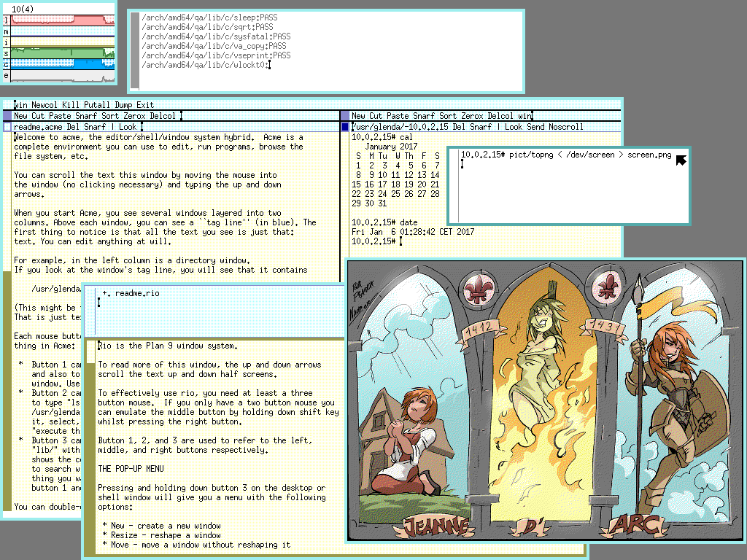The image size is (747, 560).
Task: Click Zerox in the left acme column tag
Action: 134,116
